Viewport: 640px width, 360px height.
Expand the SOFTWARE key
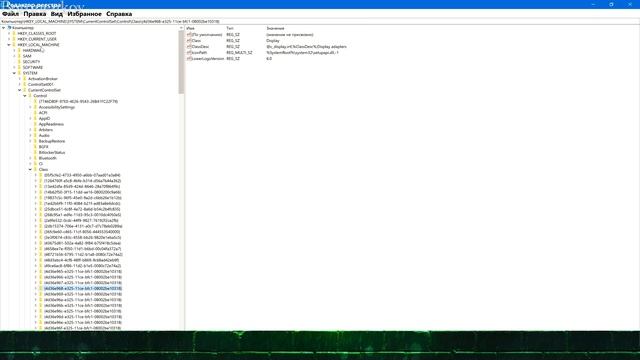pyautogui.click(x=14, y=67)
